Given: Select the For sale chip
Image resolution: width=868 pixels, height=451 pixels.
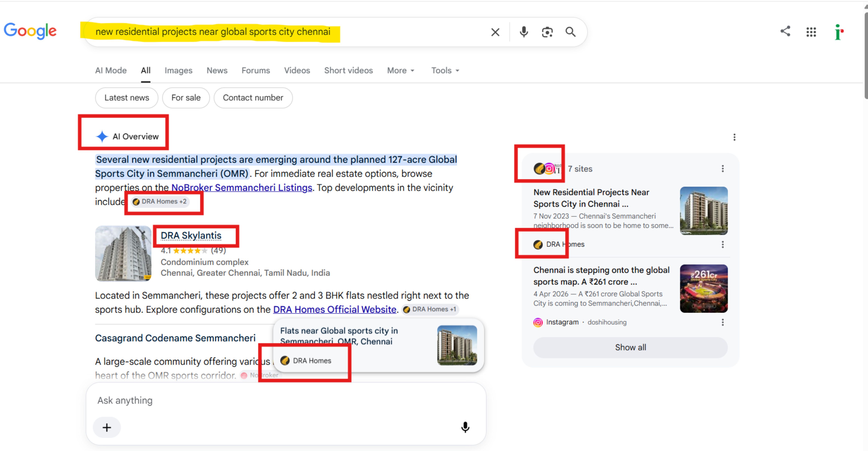Looking at the screenshot, I should [x=186, y=98].
